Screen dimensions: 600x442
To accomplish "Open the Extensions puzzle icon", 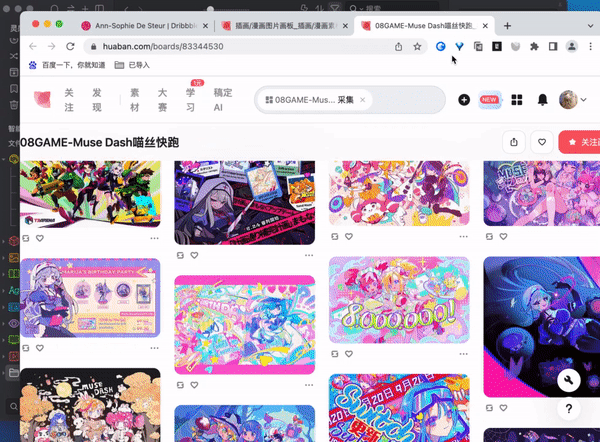I will point(534,47).
